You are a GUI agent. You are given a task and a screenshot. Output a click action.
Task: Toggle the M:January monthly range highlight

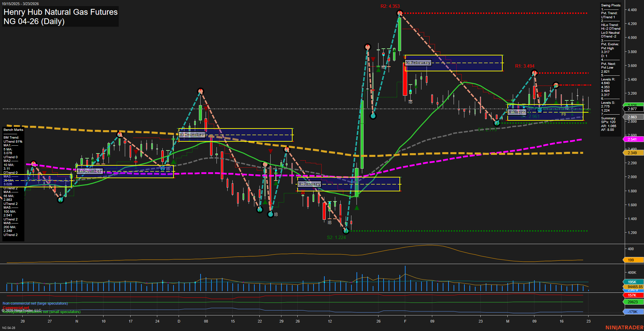coord(308,184)
